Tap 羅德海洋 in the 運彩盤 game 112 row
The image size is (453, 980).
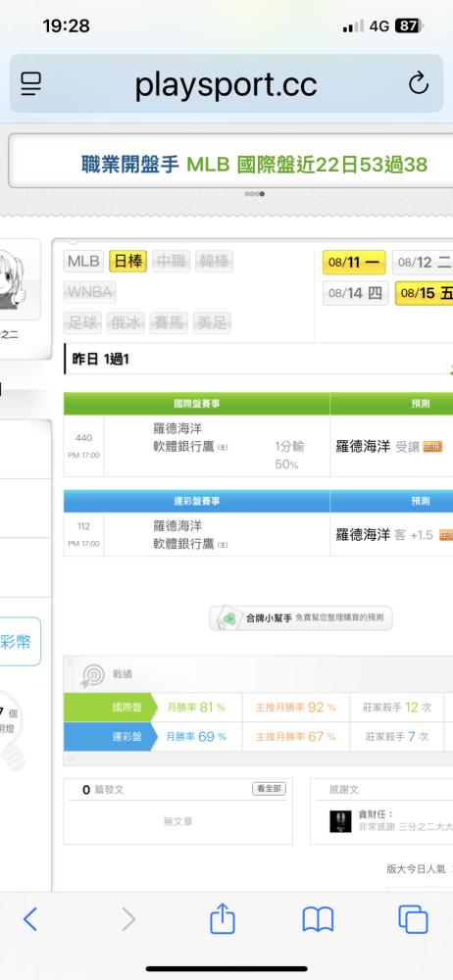tap(177, 526)
